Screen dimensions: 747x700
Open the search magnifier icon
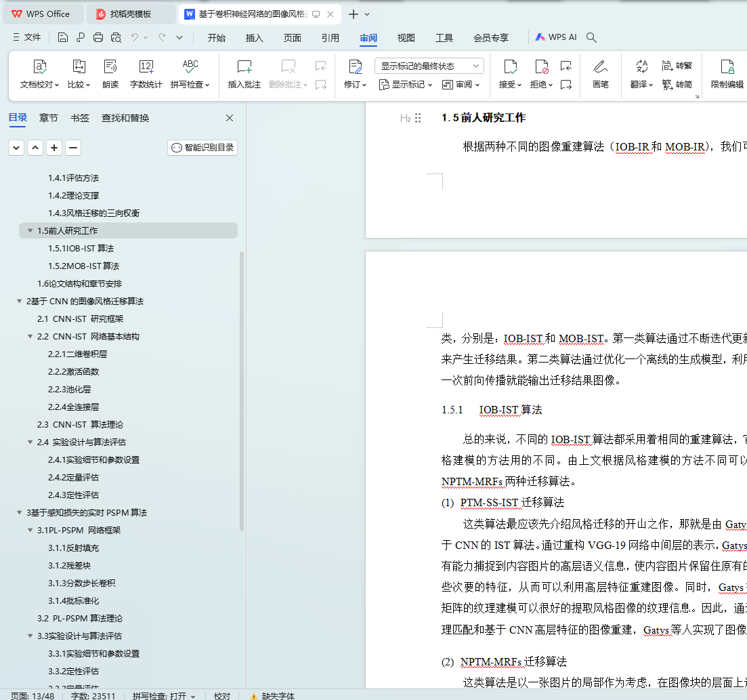click(591, 37)
